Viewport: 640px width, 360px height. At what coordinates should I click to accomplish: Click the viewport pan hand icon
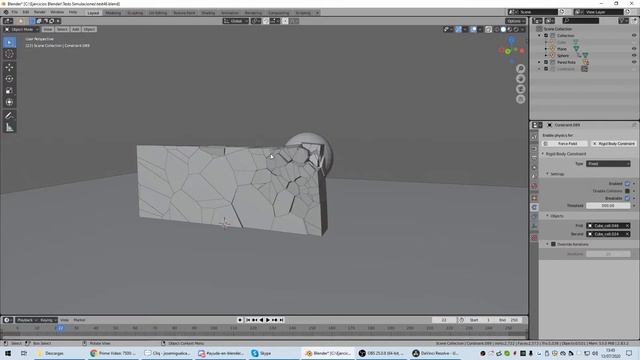pos(520,79)
